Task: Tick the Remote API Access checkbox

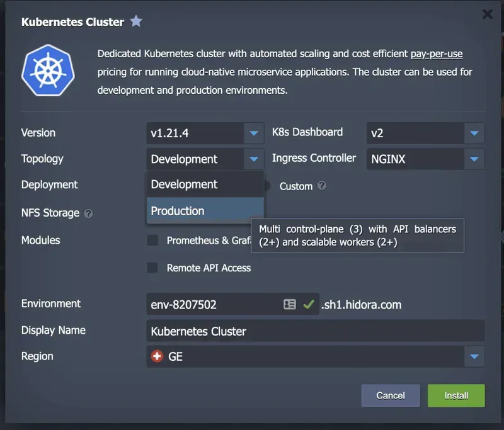Action: click(x=152, y=268)
